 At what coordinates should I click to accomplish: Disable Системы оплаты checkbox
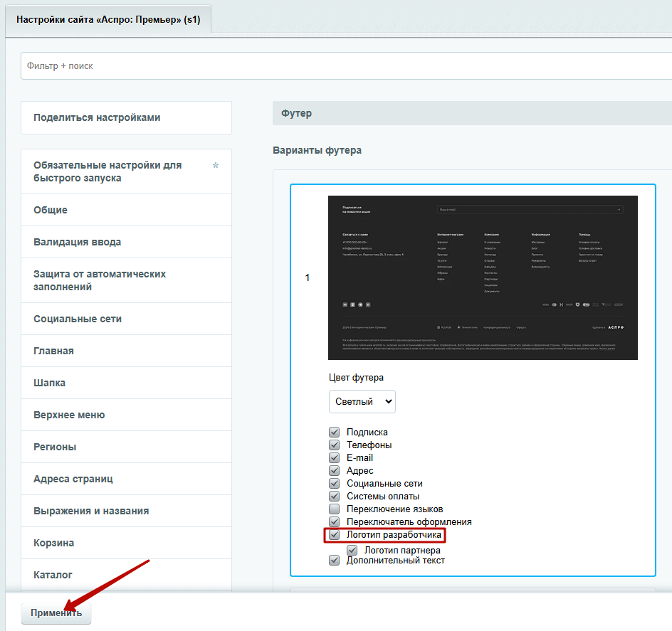[x=335, y=497]
